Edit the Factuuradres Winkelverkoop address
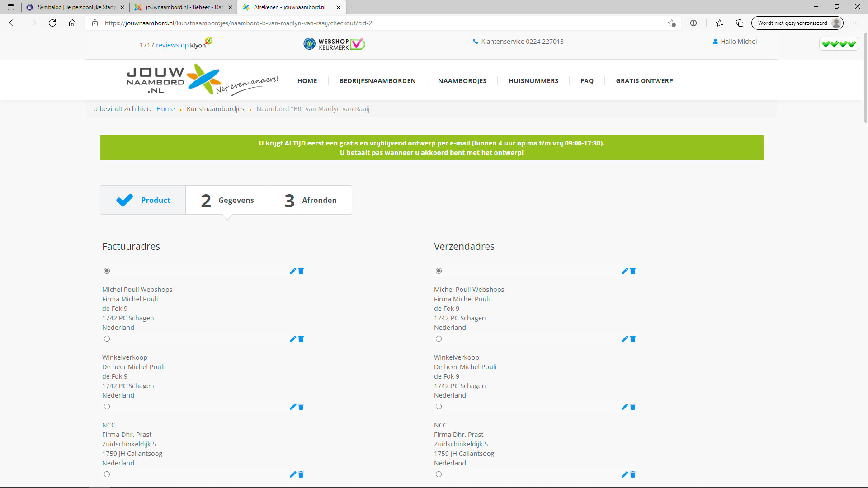Image resolution: width=868 pixels, height=488 pixels. [x=293, y=339]
